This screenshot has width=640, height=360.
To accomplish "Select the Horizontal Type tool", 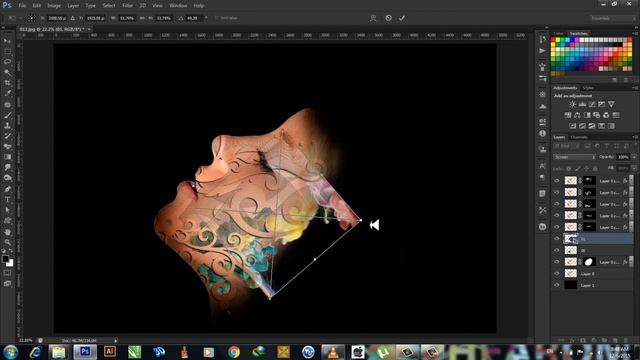I will click(x=7, y=200).
